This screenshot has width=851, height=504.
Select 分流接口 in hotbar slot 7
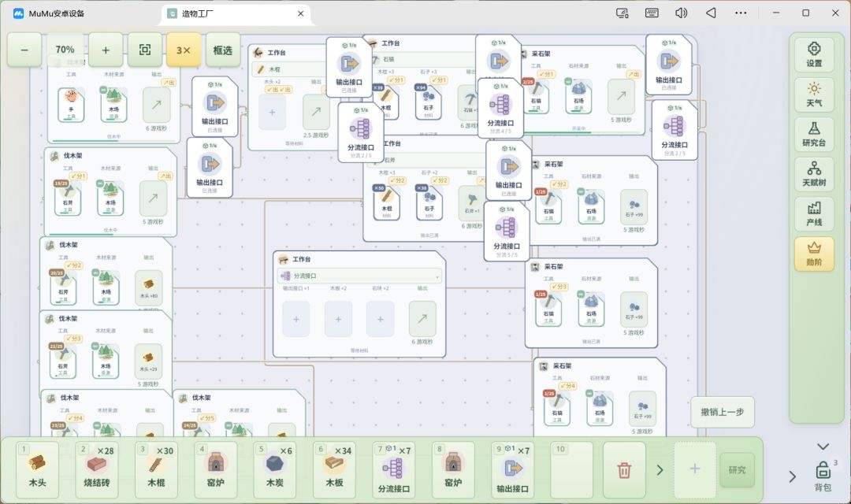click(x=393, y=470)
